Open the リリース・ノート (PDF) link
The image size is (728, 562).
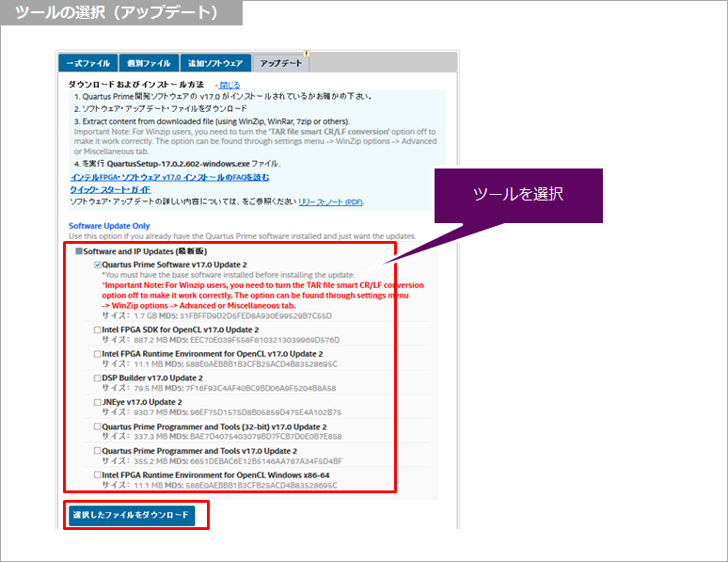[x=330, y=202]
